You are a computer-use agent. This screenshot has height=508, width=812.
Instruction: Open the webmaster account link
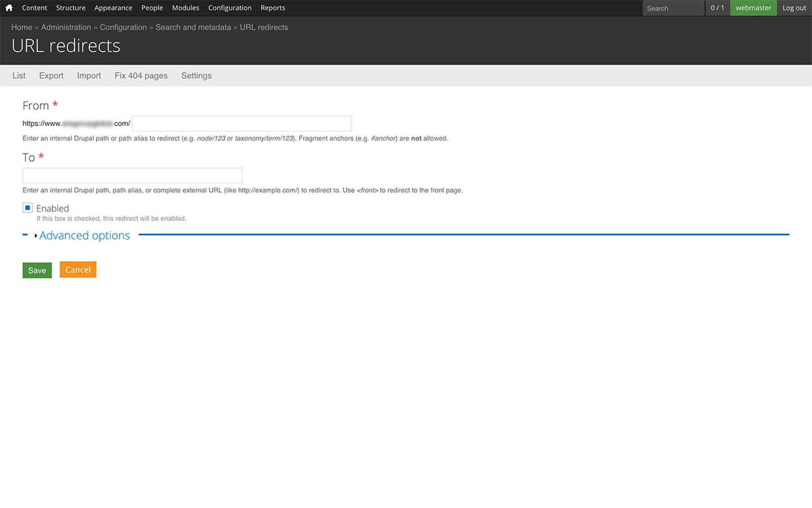tap(753, 8)
